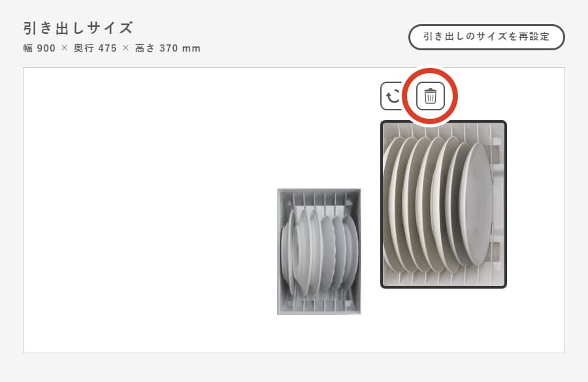The height and width of the screenshot is (382, 588).
Task: Click the × between 奥行 and 高さ
Action: [x=125, y=48]
